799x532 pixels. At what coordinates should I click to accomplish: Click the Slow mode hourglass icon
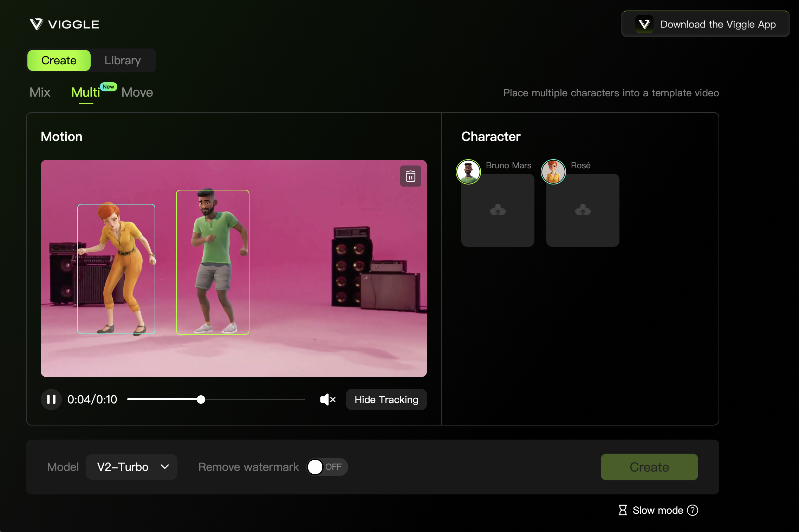tap(623, 510)
